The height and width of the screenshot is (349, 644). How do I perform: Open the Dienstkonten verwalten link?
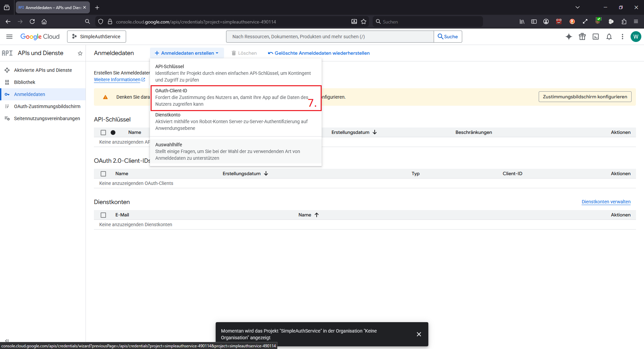606,202
